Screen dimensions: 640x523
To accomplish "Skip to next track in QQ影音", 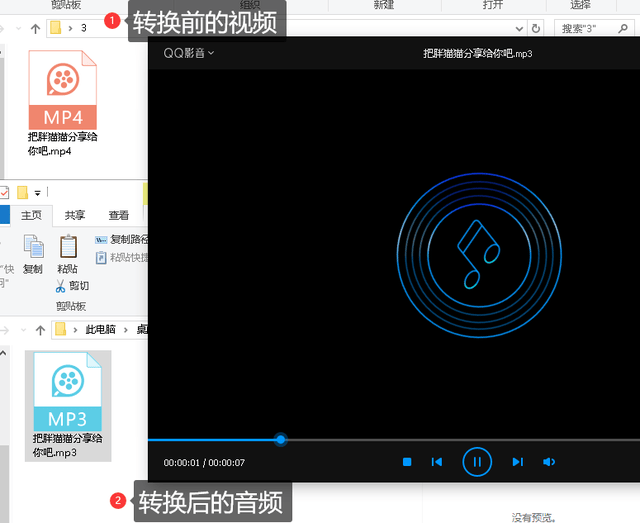I will [518, 462].
